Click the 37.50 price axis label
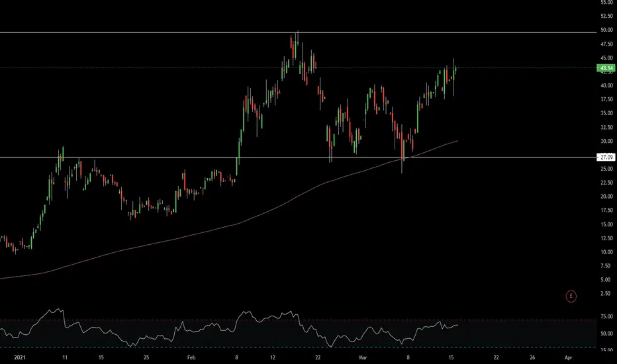Image resolution: width=617 pixels, height=364 pixels. tap(606, 99)
